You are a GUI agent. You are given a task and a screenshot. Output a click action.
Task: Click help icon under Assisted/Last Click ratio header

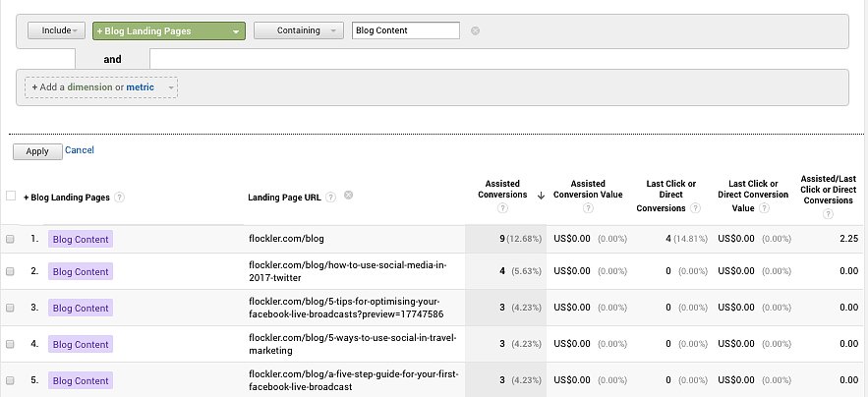[828, 213]
